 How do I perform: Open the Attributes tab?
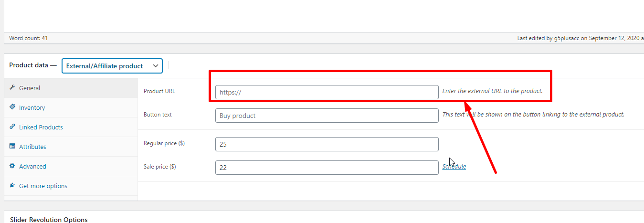pyautogui.click(x=32, y=147)
